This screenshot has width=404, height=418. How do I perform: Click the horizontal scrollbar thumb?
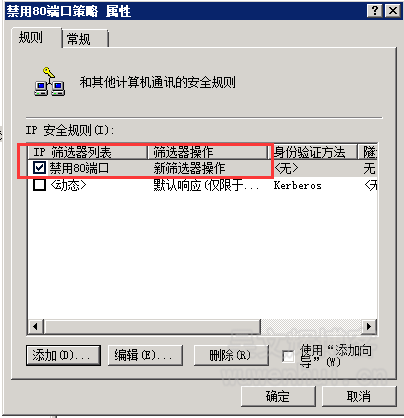(x=152, y=326)
